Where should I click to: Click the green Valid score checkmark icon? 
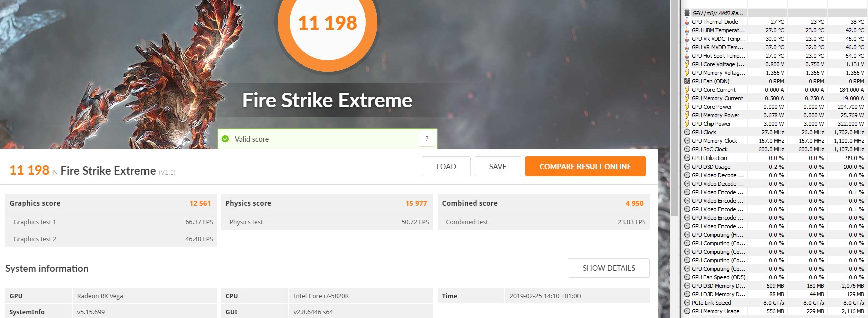pyautogui.click(x=225, y=139)
